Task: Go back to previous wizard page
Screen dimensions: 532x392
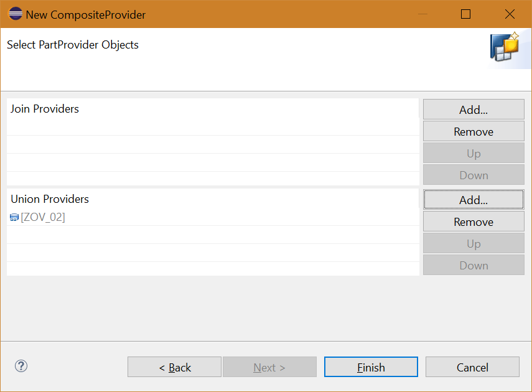Action: pos(174,367)
